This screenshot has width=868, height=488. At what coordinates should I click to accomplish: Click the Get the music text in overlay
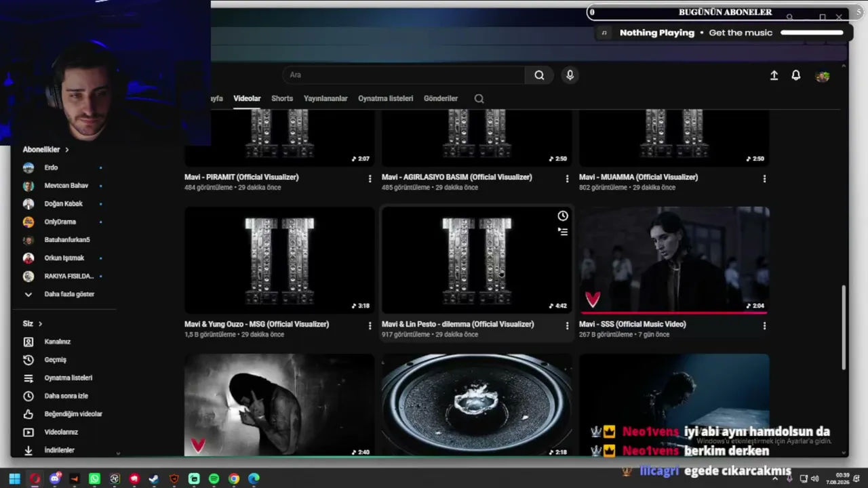point(741,33)
